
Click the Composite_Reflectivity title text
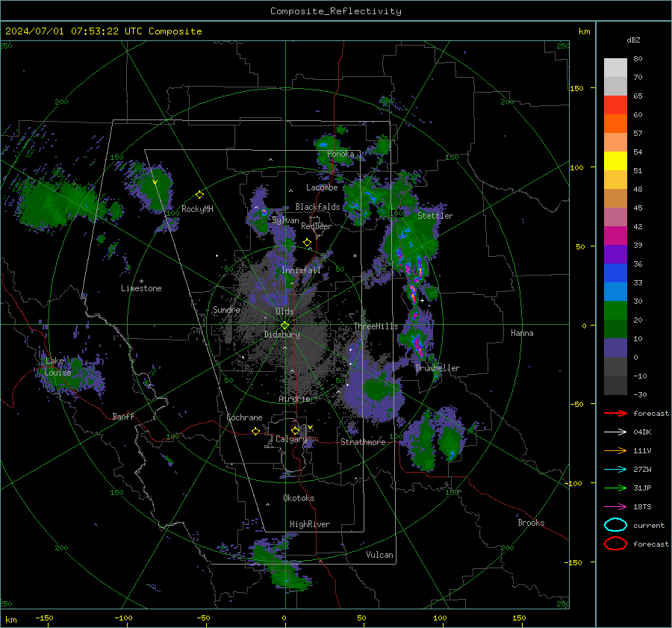336,11
